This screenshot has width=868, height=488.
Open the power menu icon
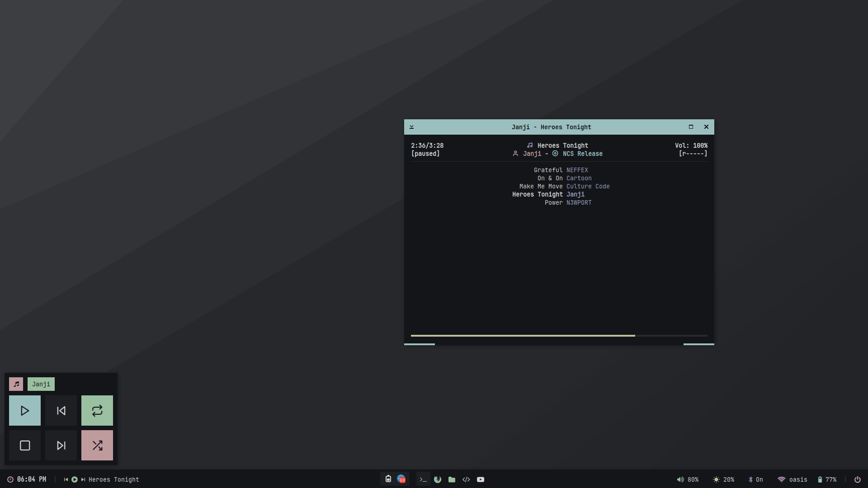click(x=857, y=479)
